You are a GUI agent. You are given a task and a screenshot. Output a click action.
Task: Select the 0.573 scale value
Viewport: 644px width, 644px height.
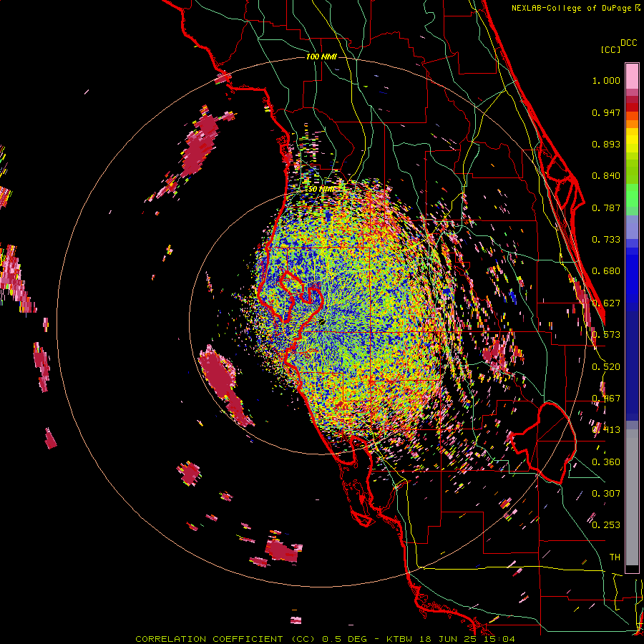(606, 335)
